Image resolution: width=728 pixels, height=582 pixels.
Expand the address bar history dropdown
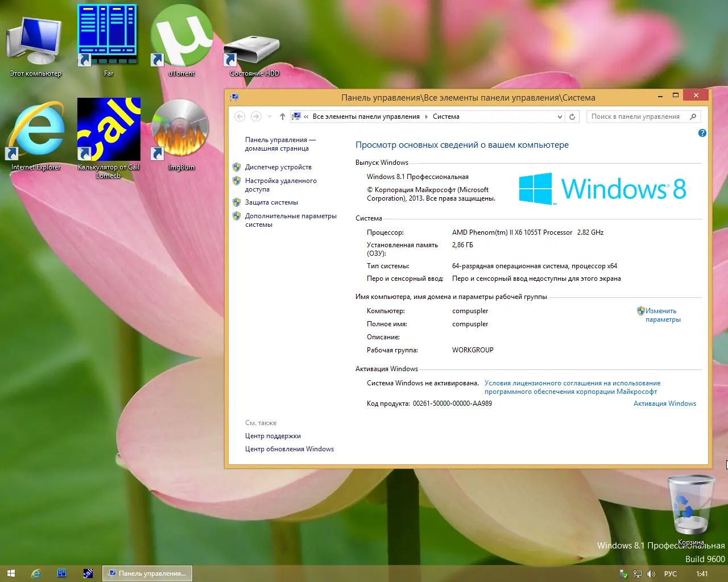(560, 117)
